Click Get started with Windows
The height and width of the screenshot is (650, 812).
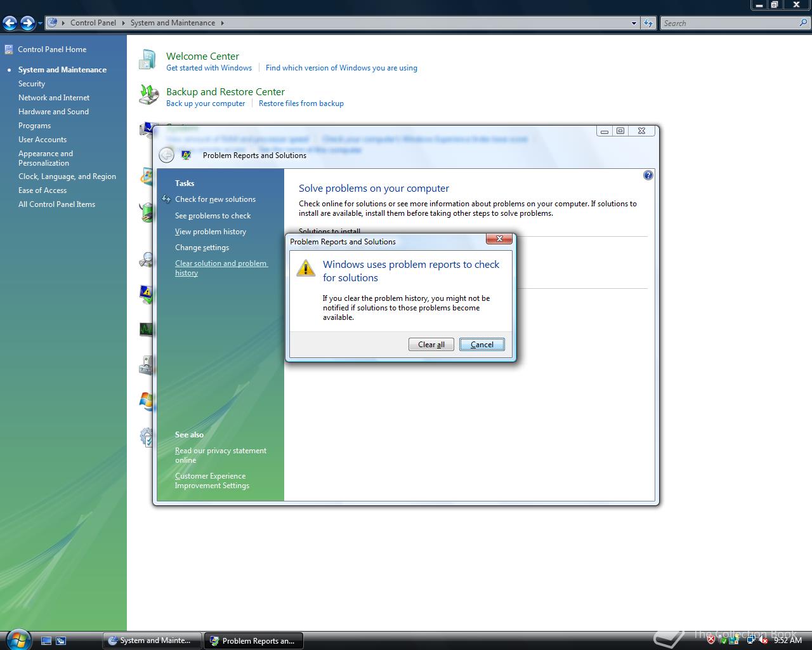[x=209, y=68]
